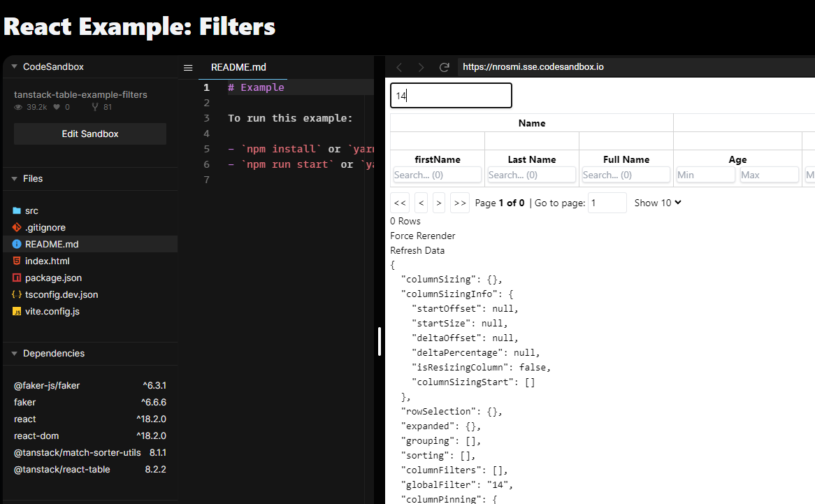Image resolution: width=815 pixels, height=504 pixels.
Task: Open the Show 10 page size dropdown
Action: point(657,203)
